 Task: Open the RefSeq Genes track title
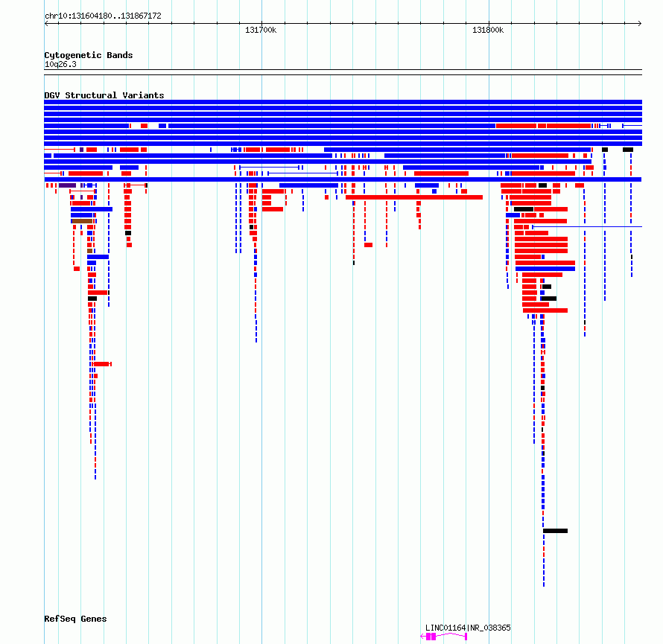coord(75,619)
